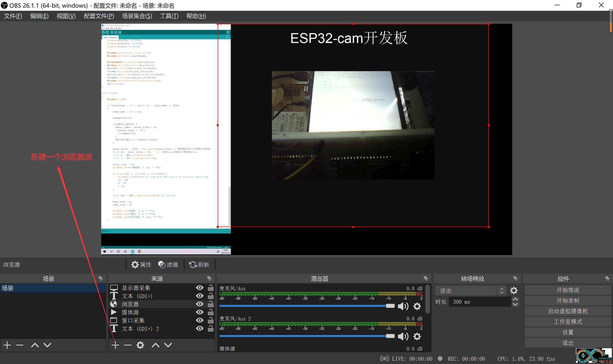Open the 文件(F) menu
This screenshot has height=364, width=613.
click(x=13, y=16)
